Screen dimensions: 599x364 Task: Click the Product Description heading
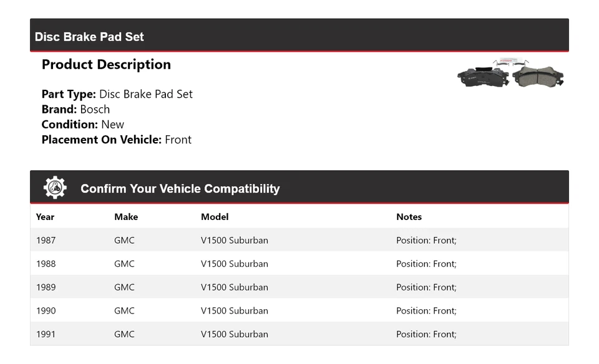pos(106,65)
